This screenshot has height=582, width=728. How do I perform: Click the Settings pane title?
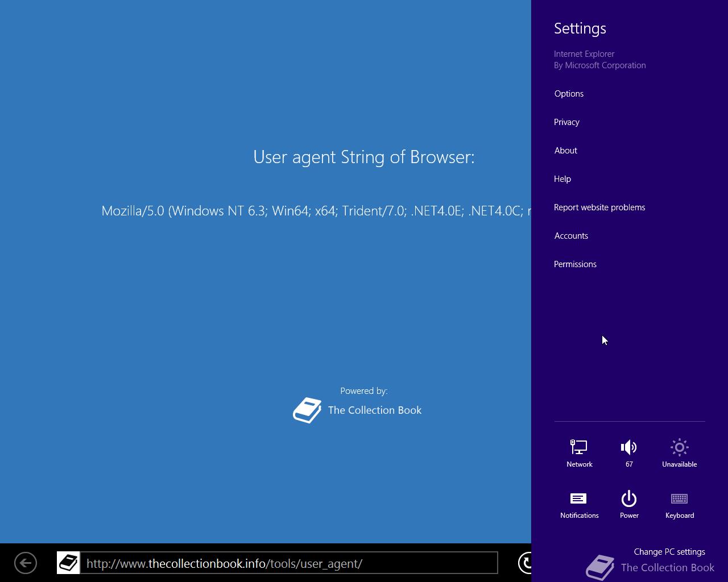coord(580,28)
